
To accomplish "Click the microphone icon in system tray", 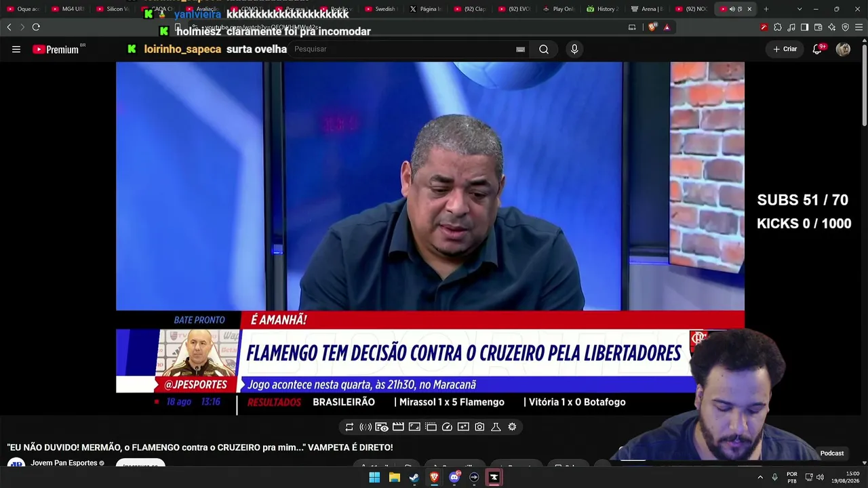I will point(775,477).
